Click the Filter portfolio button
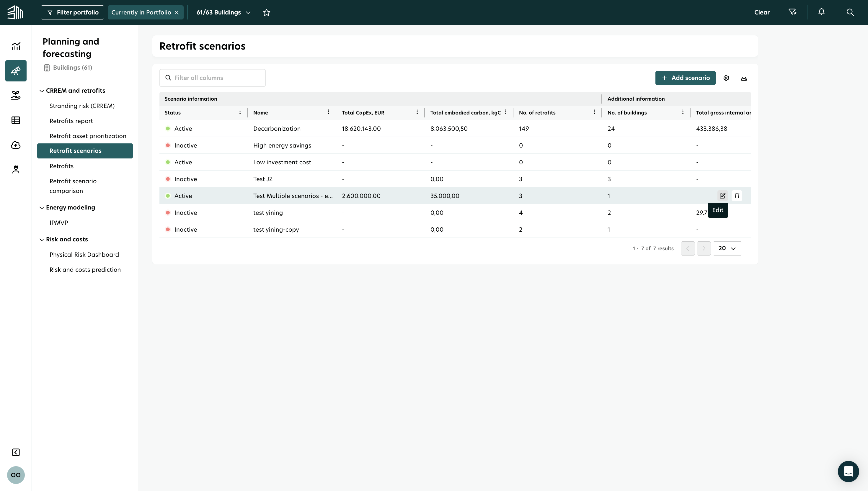868x491 pixels. [73, 12]
